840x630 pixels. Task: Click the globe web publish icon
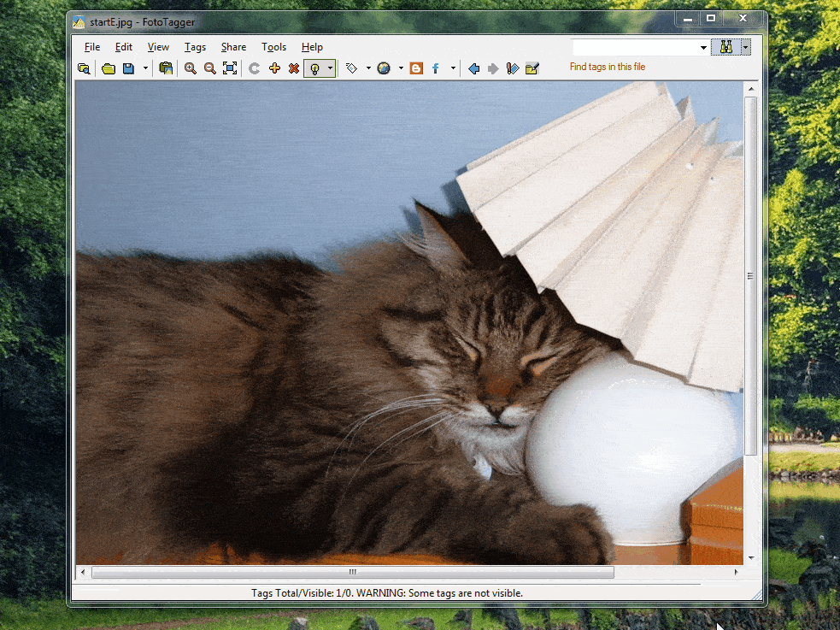click(x=384, y=68)
